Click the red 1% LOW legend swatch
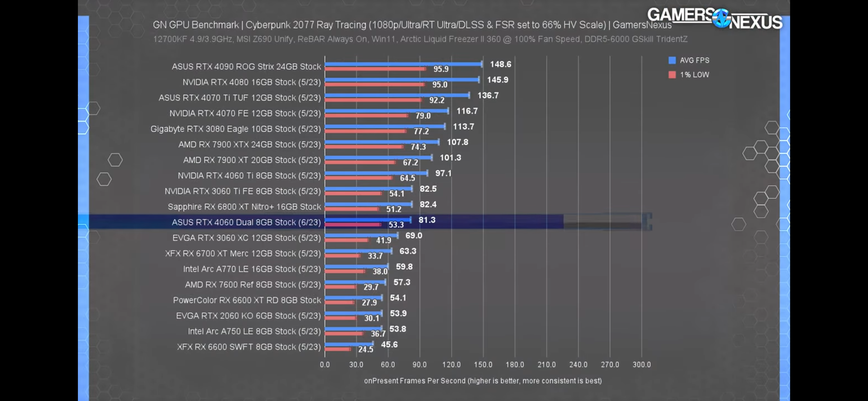The image size is (868, 401). pyautogui.click(x=672, y=75)
